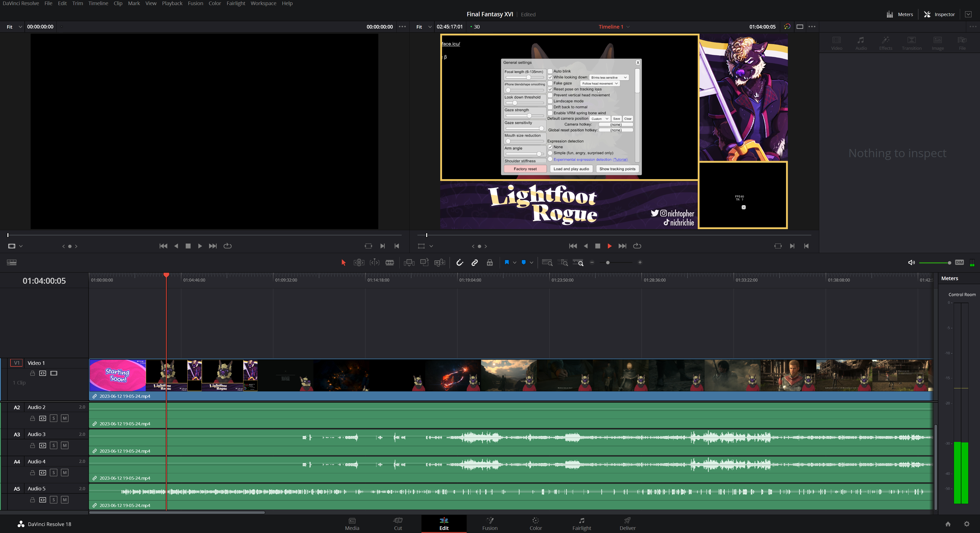Open the source viewer Fit zoom dropdown
This screenshot has height=533, width=980.
point(14,27)
